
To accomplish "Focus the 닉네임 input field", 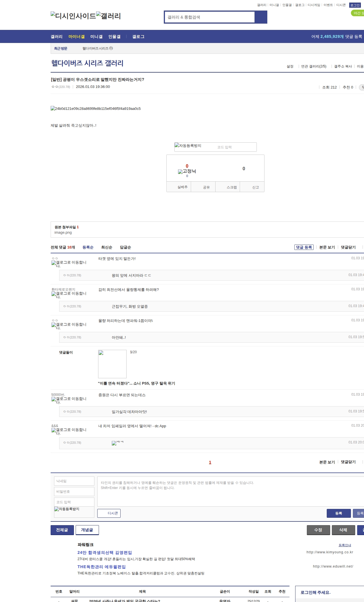I will point(74,481).
